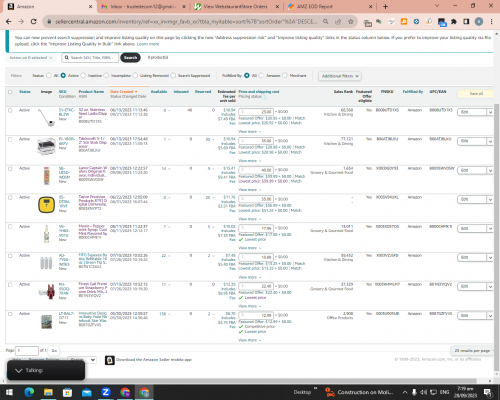Screen dimensions: 500x400
Task: Open a new browser tab
Action: click(385, 6)
